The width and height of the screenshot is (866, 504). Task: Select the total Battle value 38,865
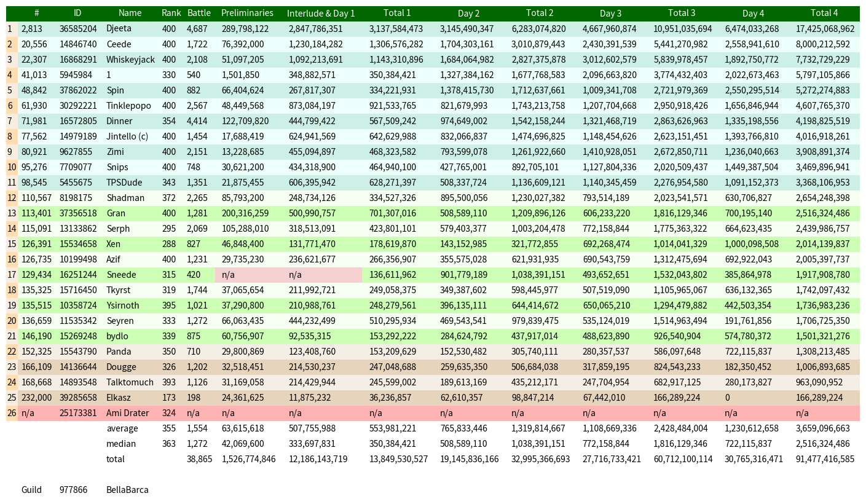199,459
